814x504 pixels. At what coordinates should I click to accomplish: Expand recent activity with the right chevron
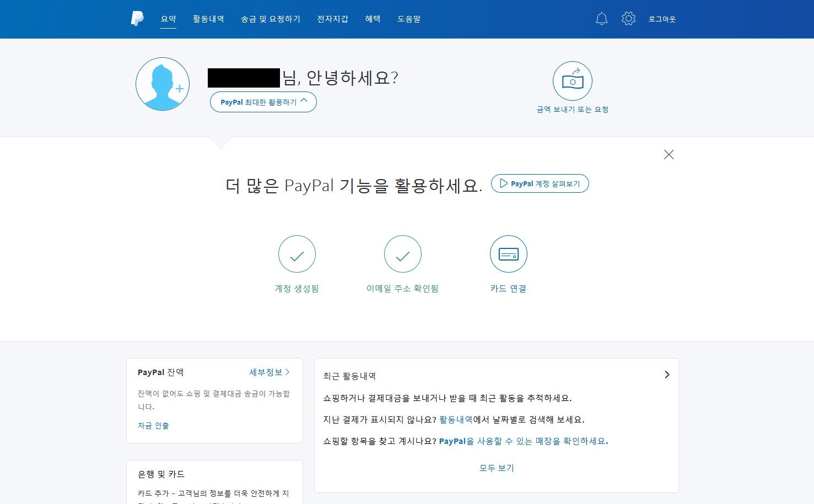pyautogui.click(x=667, y=375)
